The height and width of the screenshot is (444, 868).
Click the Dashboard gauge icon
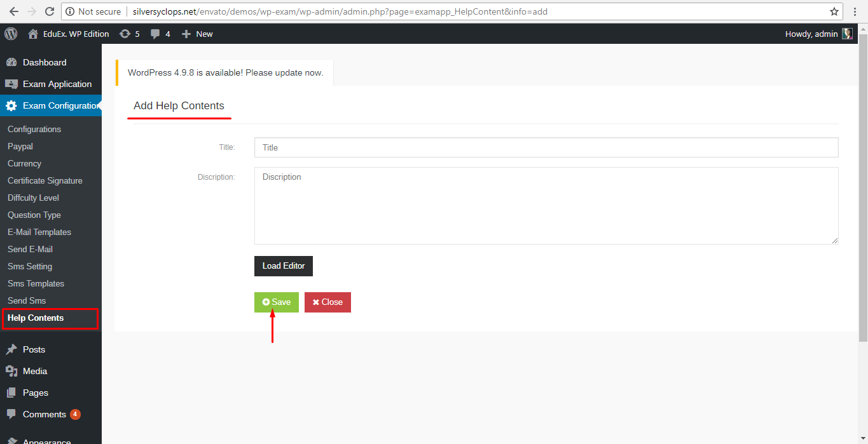tap(11, 62)
